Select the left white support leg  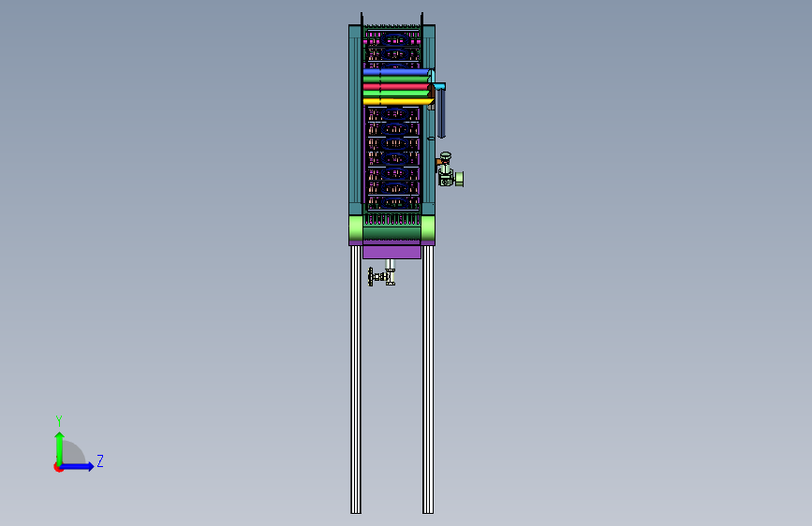pyautogui.click(x=356, y=379)
